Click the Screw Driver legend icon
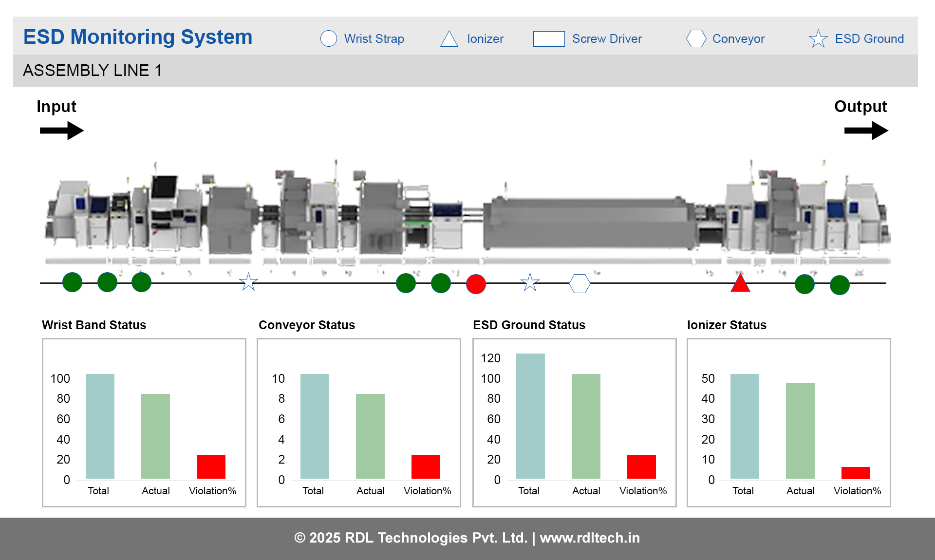935x560 pixels. [x=548, y=38]
